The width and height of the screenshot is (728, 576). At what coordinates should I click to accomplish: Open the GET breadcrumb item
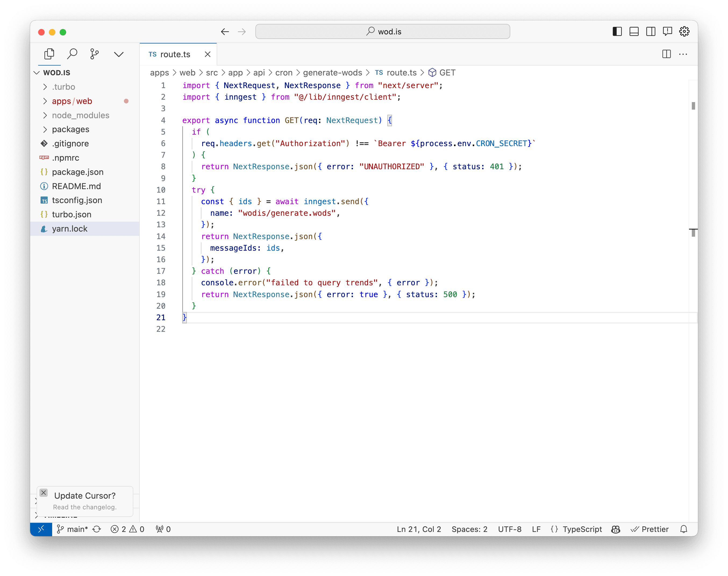[x=447, y=73]
